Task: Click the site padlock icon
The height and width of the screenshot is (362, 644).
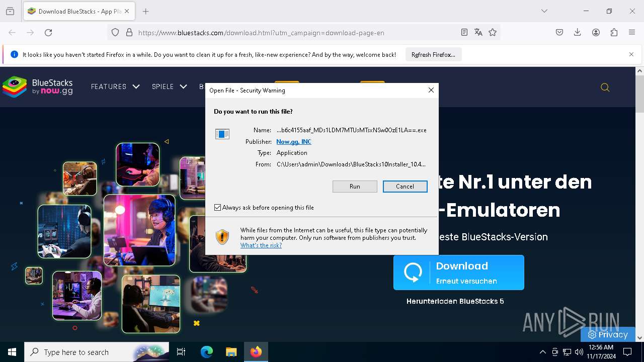Action: point(129,33)
